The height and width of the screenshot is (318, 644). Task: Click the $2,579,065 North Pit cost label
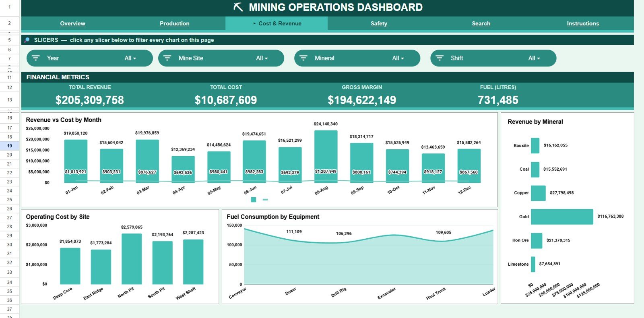[x=132, y=227]
